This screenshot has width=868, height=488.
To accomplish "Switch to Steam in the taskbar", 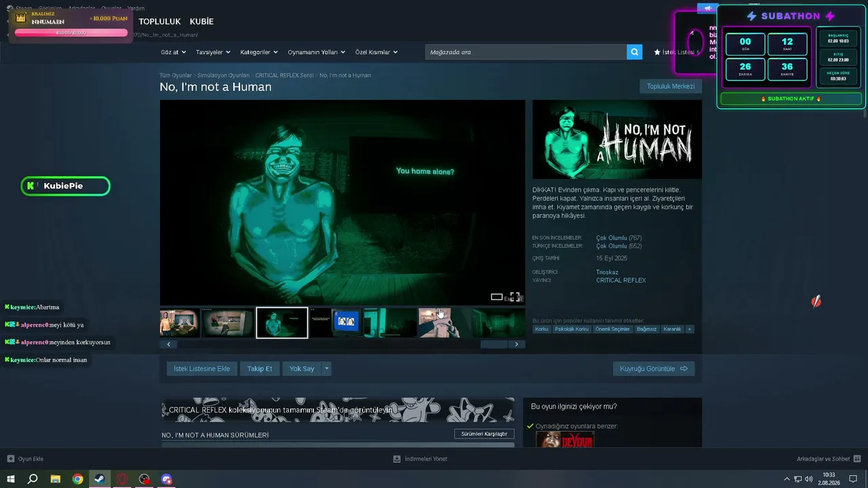I will (100, 479).
